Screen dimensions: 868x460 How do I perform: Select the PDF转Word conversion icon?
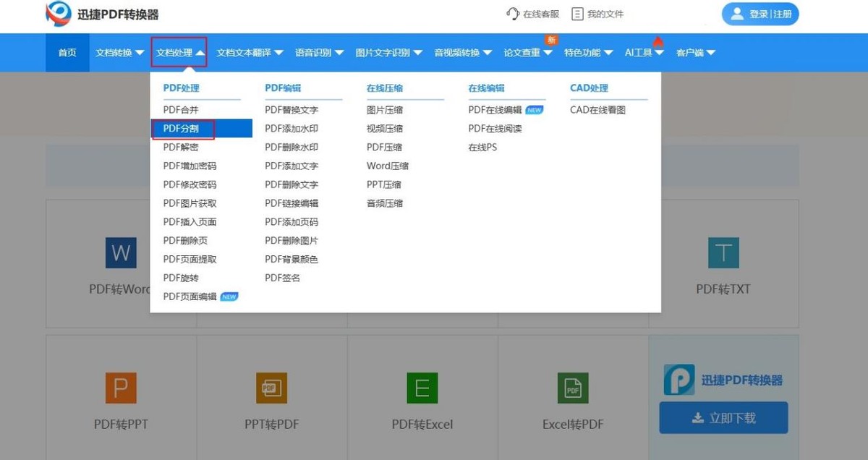[120, 252]
